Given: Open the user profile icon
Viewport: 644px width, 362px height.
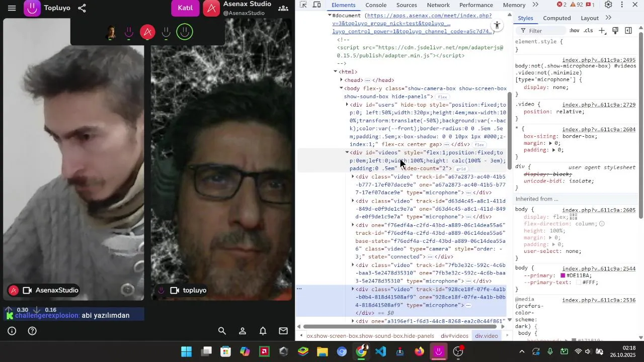Looking at the screenshot, I should tap(243, 331).
